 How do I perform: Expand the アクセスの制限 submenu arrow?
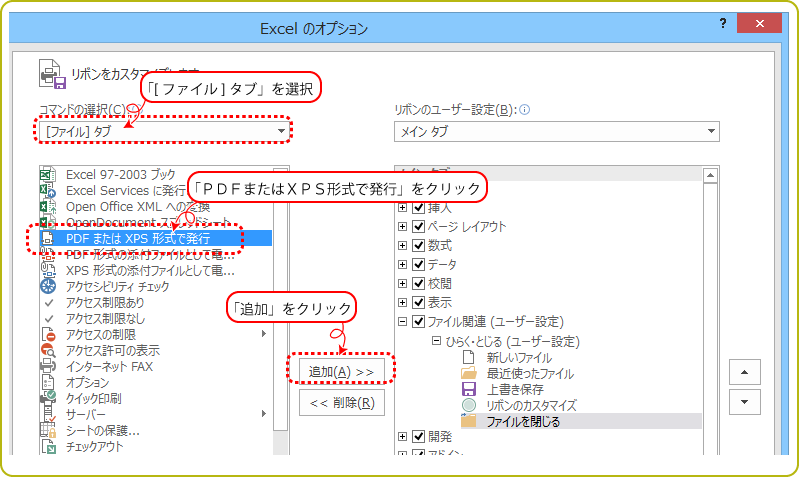pyautogui.click(x=263, y=334)
